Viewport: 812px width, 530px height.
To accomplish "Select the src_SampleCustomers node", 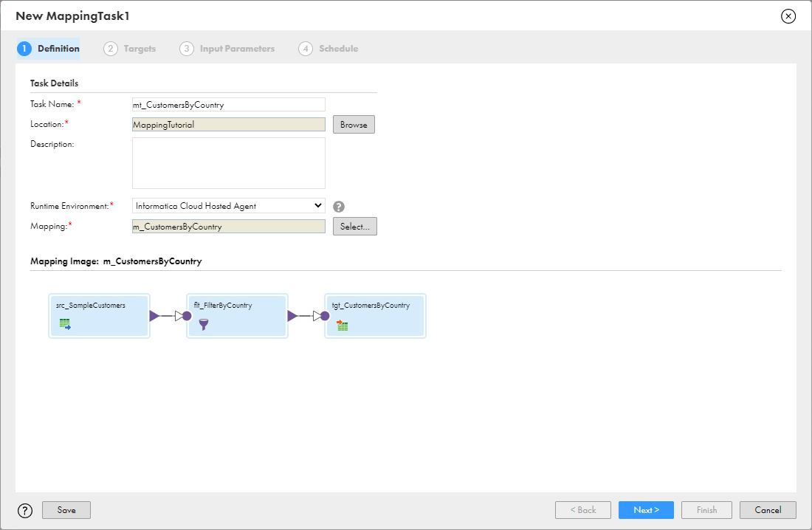I will (x=99, y=316).
